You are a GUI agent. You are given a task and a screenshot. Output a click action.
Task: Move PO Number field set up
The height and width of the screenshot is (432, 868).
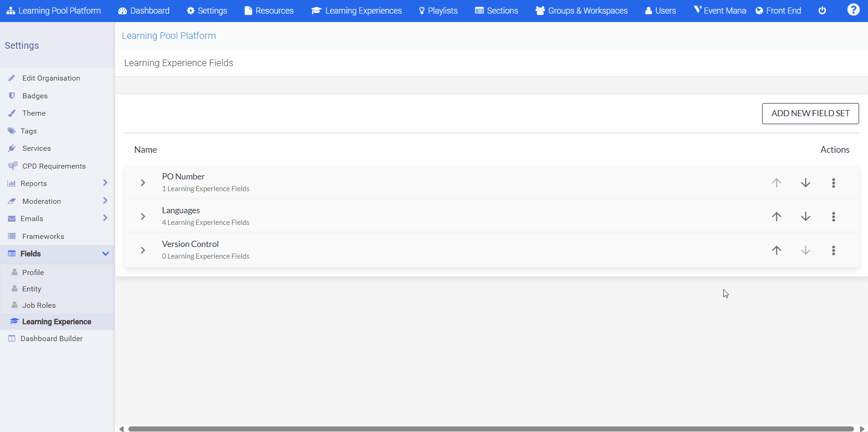776,183
